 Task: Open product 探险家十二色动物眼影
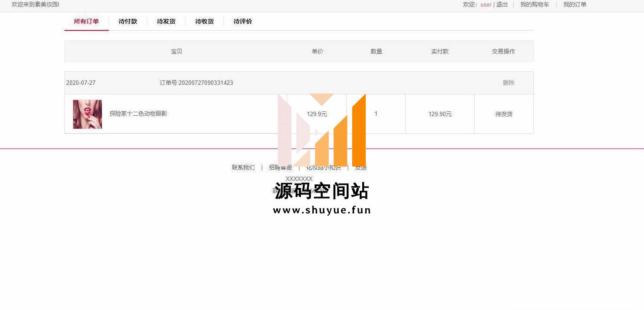(x=138, y=113)
